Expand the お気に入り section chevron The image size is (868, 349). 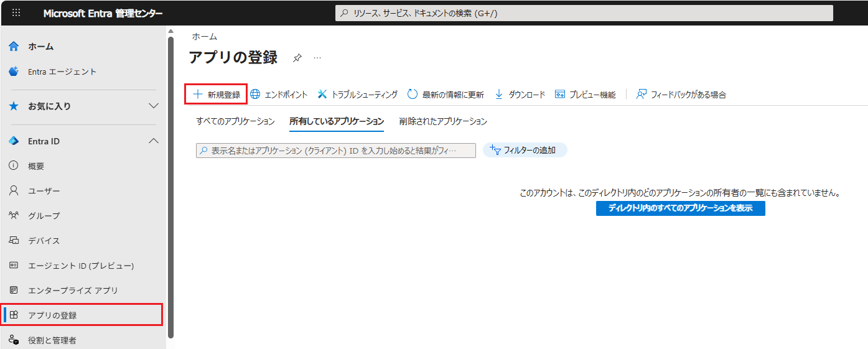(154, 106)
